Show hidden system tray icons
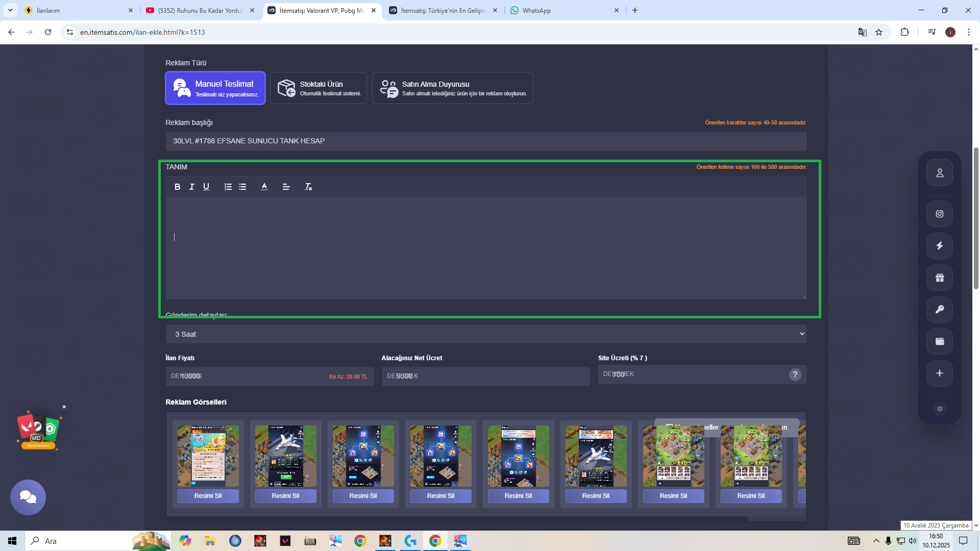The width and height of the screenshot is (980, 551). 876,541
